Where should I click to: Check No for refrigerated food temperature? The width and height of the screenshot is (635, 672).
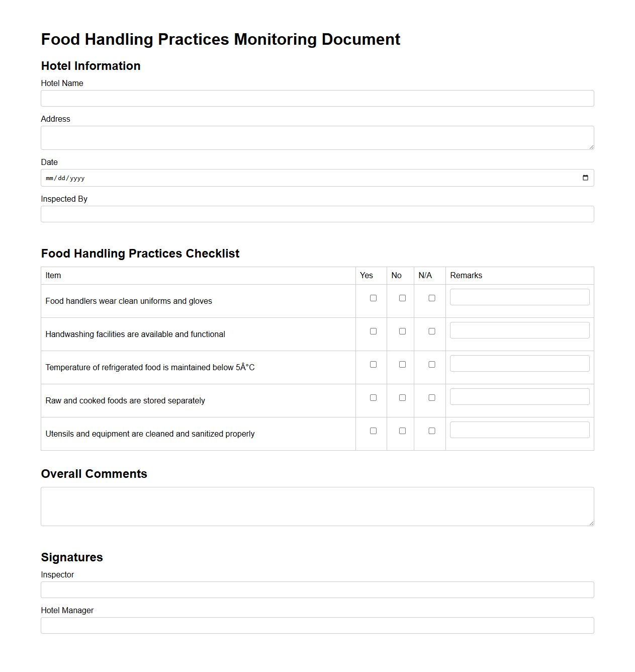click(402, 364)
